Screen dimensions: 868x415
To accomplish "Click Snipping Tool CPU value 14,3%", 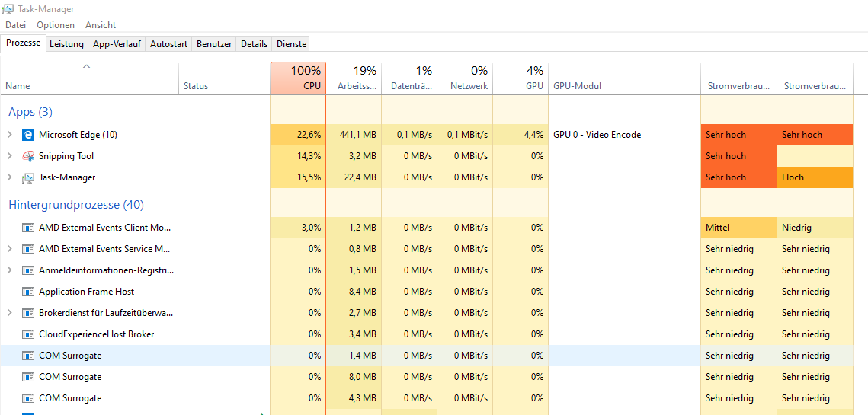I will coord(299,156).
